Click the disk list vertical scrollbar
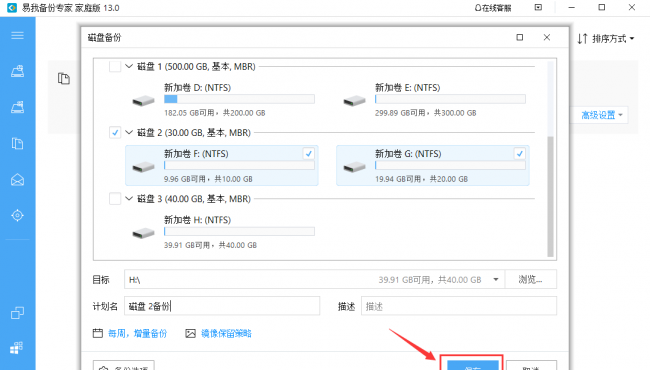Image resolution: width=650 pixels, height=370 pixels. (x=551, y=196)
